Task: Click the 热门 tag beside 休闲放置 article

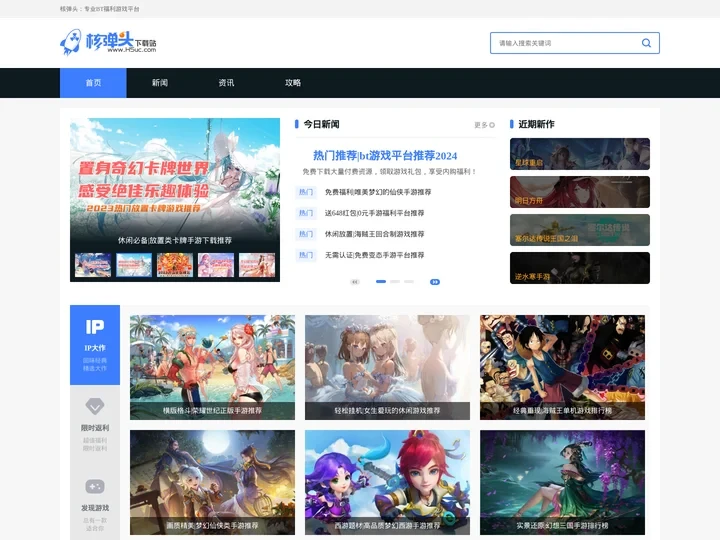Action: tap(306, 234)
